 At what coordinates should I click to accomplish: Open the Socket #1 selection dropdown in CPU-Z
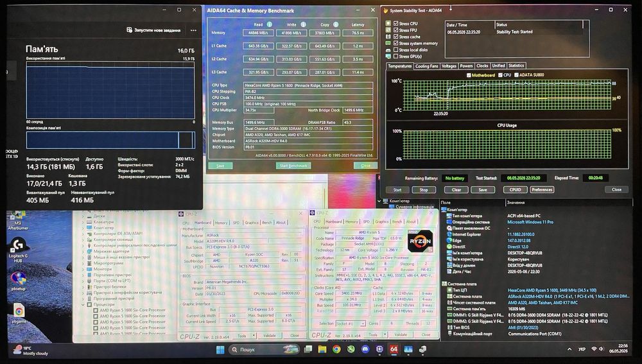351,324
